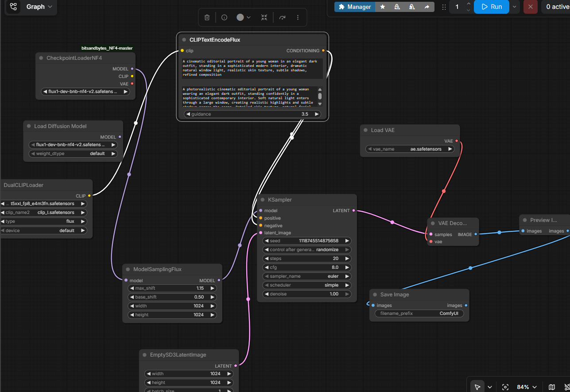The height and width of the screenshot is (392, 570).
Task: Click the filename_prefix ComfyUI input field
Action: pyautogui.click(x=419, y=313)
